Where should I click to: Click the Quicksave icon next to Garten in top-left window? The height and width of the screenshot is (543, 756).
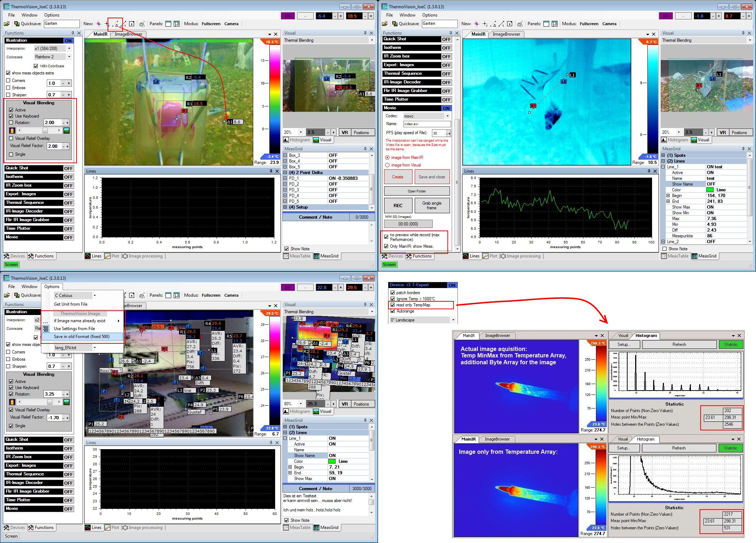(x=17, y=24)
